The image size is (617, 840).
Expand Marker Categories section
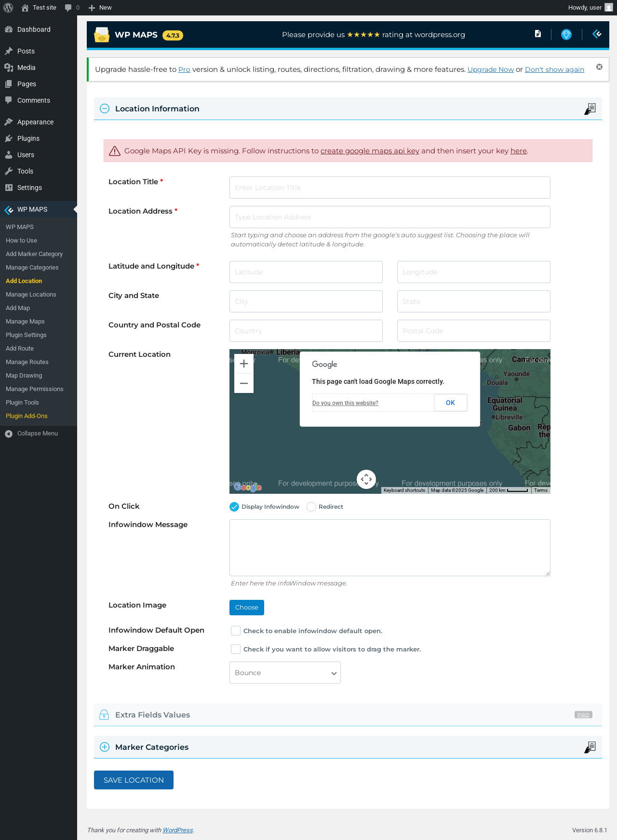105,747
